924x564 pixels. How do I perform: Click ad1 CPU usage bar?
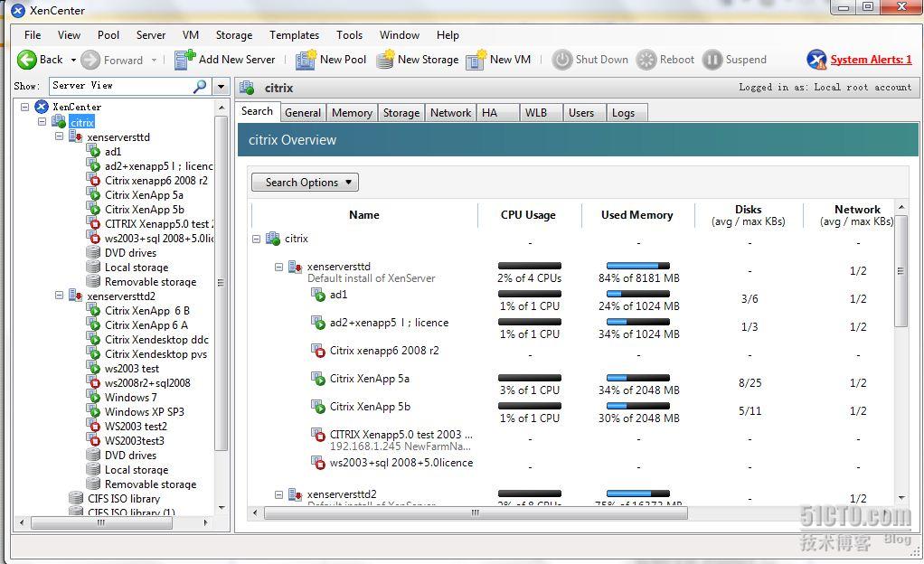[529, 294]
